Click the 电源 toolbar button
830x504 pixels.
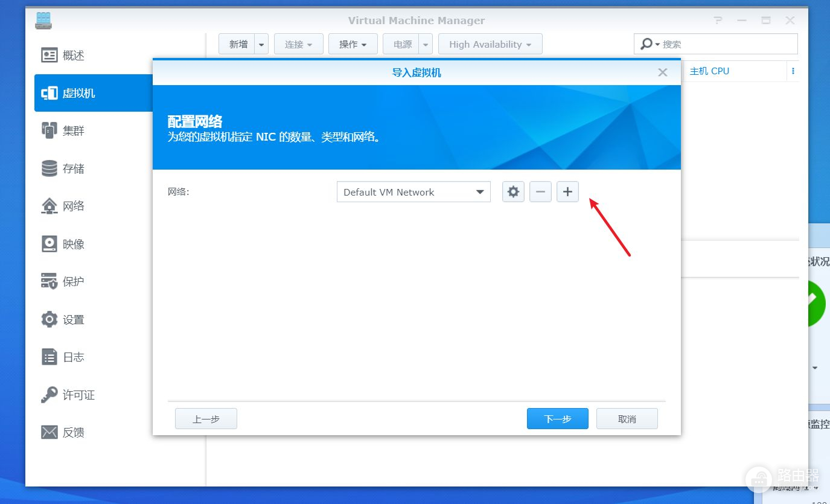[401, 44]
